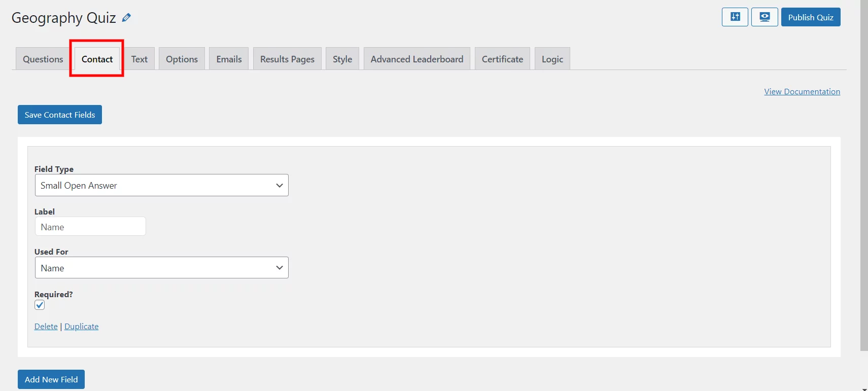
Task: Open the Style tab
Action: (342, 59)
